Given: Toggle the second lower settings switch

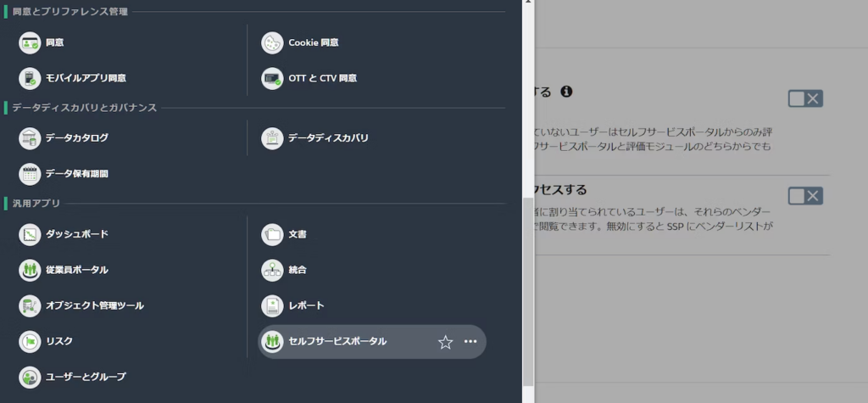Looking at the screenshot, I should (805, 196).
